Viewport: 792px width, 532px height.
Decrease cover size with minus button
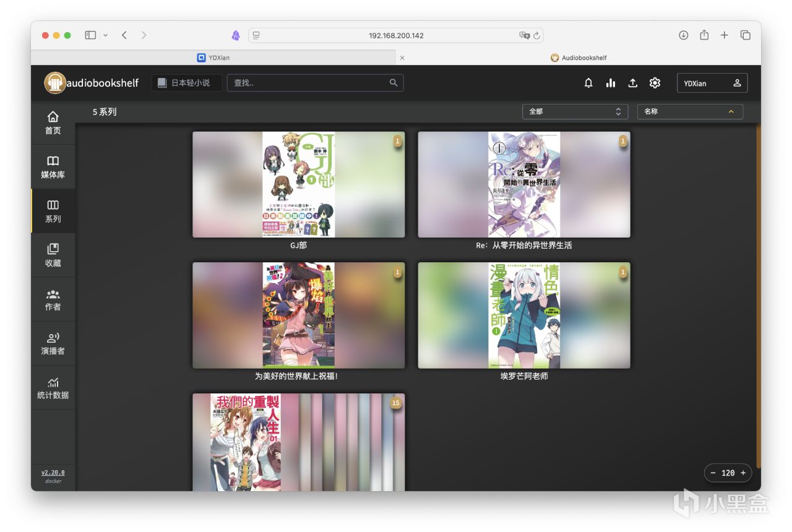pyautogui.click(x=713, y=473)
